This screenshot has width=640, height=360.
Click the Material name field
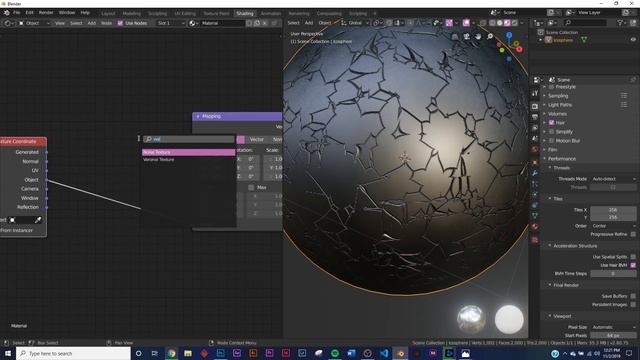tap(222, 23)
